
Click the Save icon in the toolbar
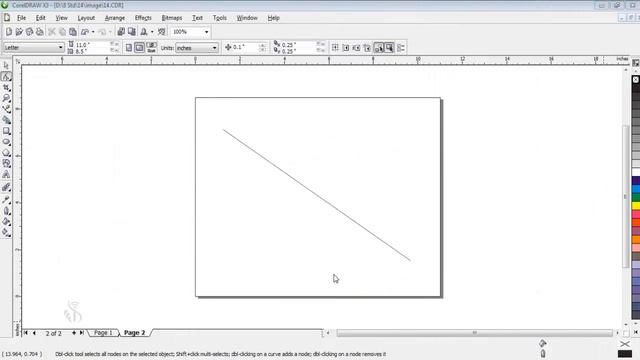(x=29, y=32)
